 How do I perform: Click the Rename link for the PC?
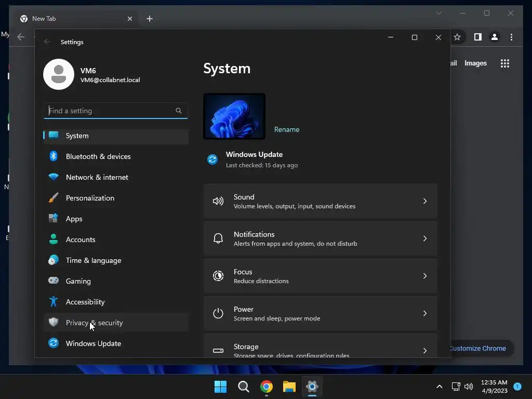[287, 129]
